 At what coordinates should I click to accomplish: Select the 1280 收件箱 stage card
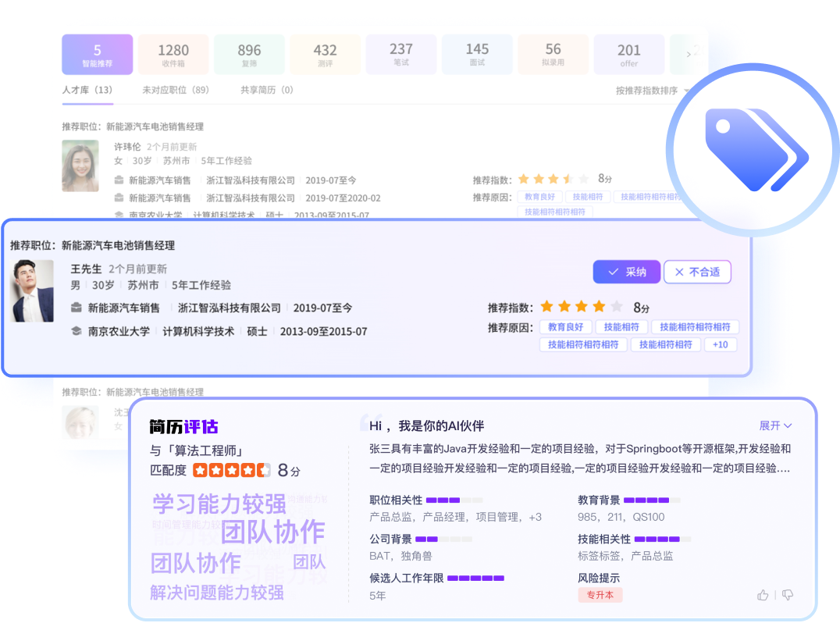coord(173,55)
